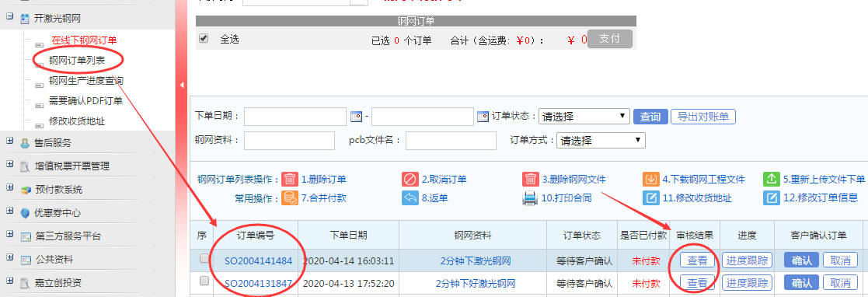Click the re-upload file green arrow icon
The image size is (868, 297).
[772, 179]
